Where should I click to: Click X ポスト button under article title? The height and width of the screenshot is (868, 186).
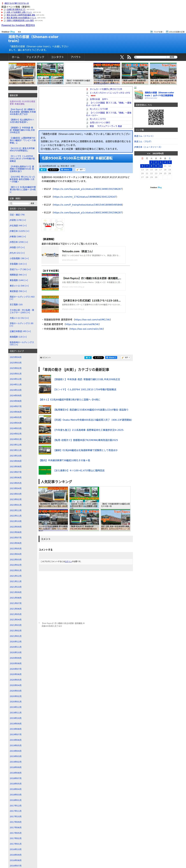(53, 170)
